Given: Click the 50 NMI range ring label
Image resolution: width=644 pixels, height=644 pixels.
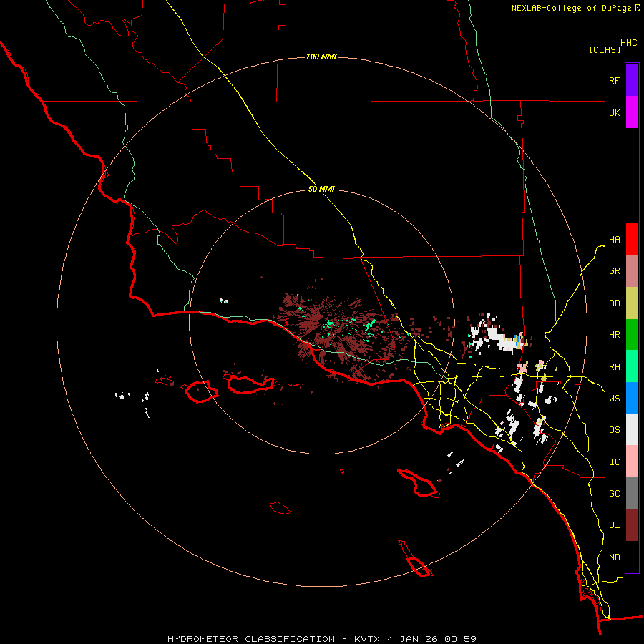Looking at the screenshot, I should [x=321, y=189].
